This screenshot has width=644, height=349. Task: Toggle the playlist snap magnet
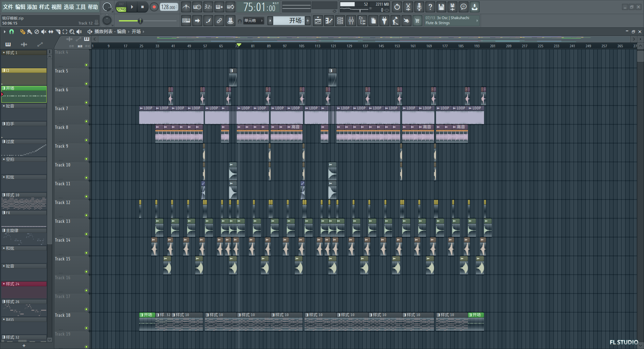tap(11, 32)
